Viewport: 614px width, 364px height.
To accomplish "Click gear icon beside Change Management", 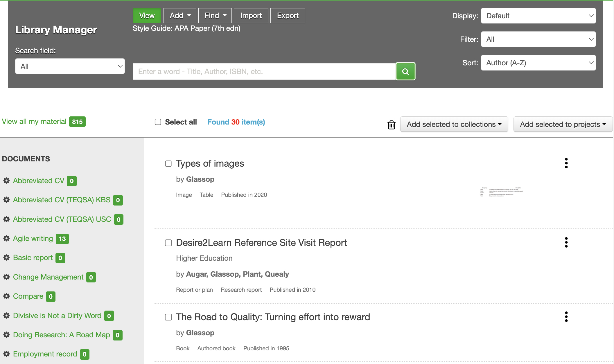I will point(6,277).
